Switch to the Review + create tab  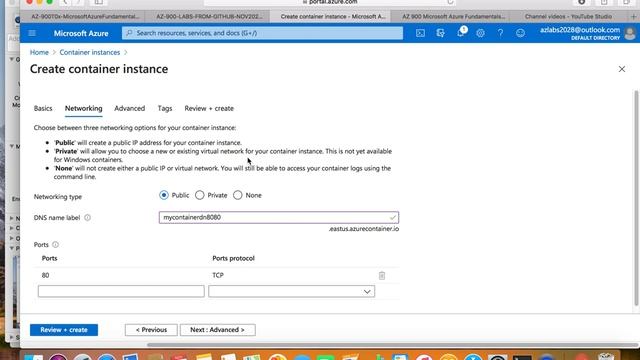(209, 108)
